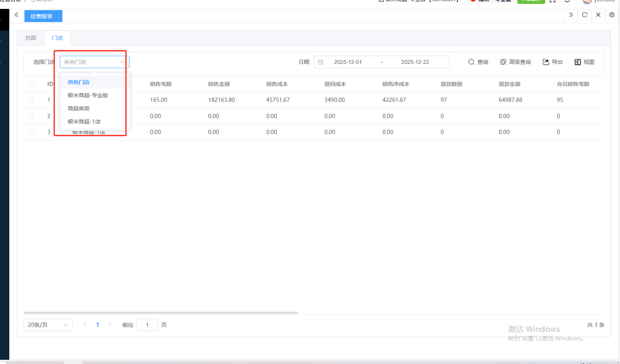
Task: Click the refresh page icon
Action: (585, 15)
